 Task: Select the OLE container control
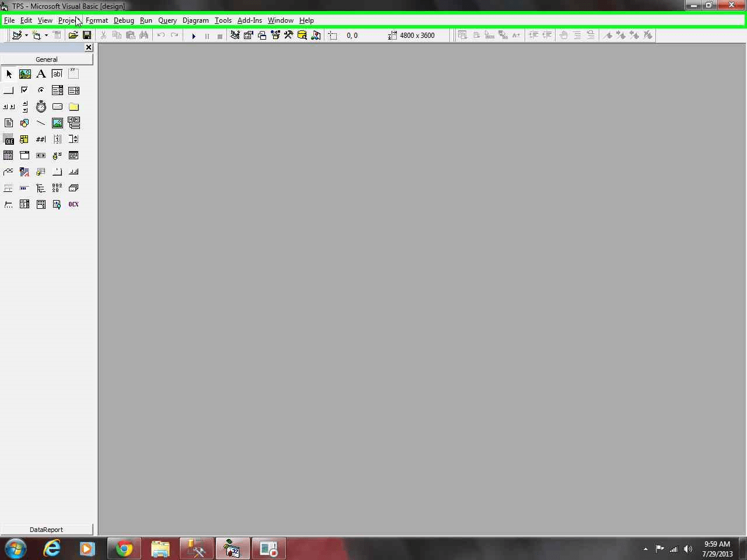(9, 139)
